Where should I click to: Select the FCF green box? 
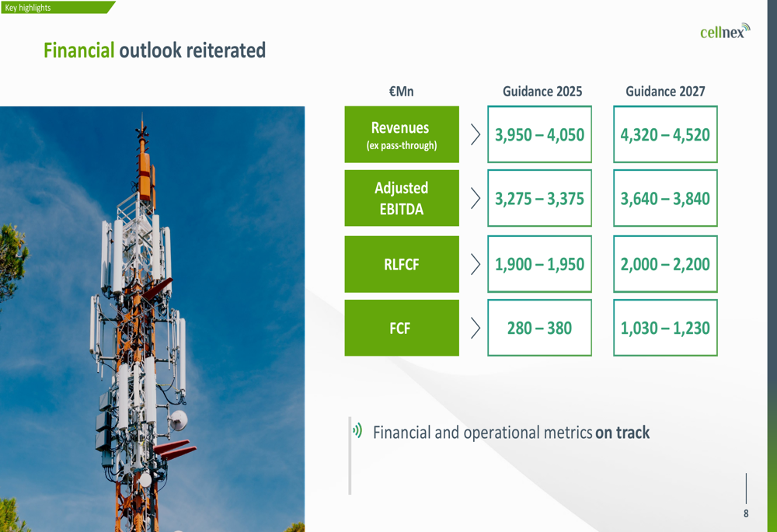pyautogui.click(x=402, y=328)
